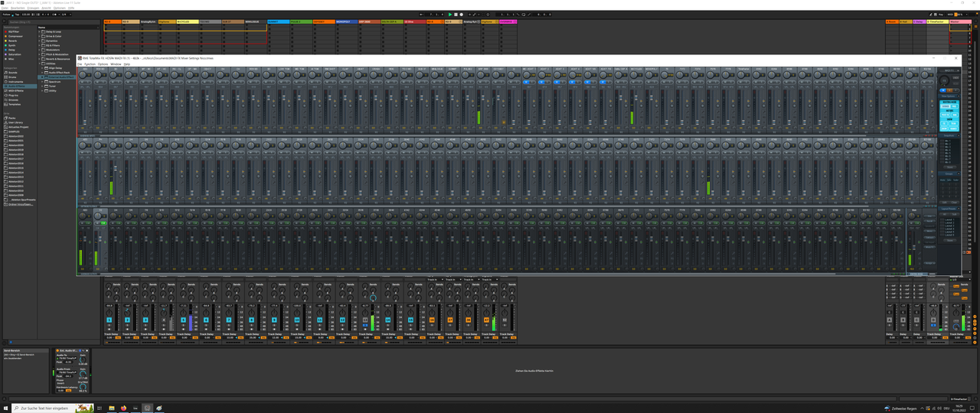Select the MINILOGUE track header
Viewport: 980px width, 413px height.
pos(256,21)
